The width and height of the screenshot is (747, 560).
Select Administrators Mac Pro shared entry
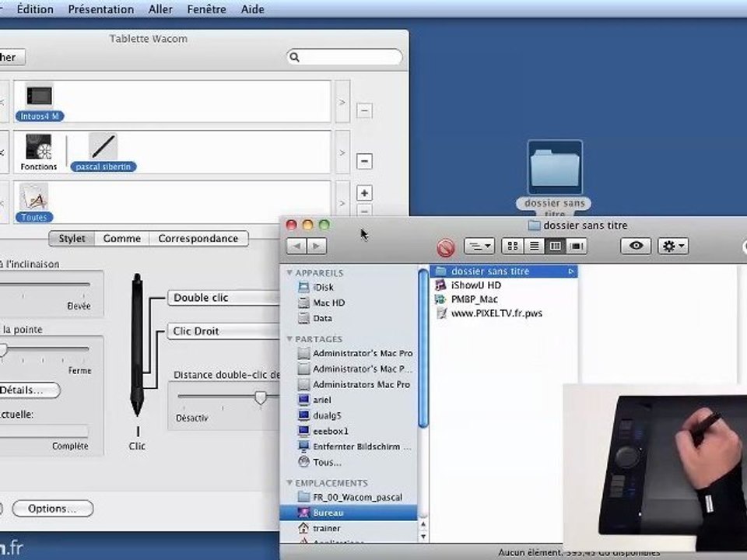click(354, 384)
